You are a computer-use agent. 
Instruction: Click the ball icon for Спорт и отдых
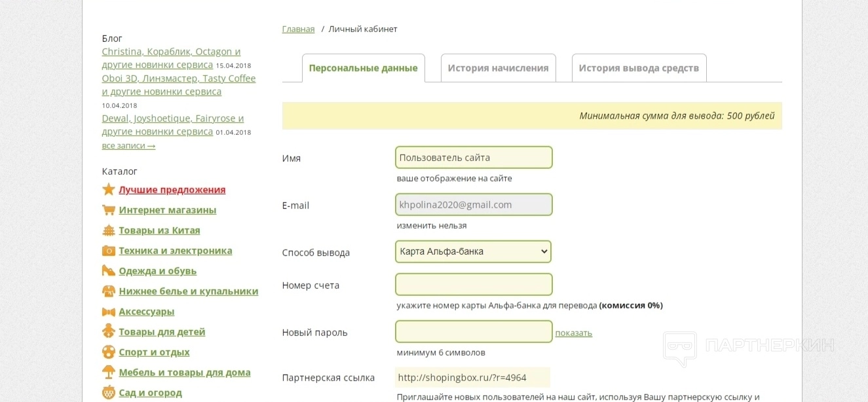(x=109, y=352)
